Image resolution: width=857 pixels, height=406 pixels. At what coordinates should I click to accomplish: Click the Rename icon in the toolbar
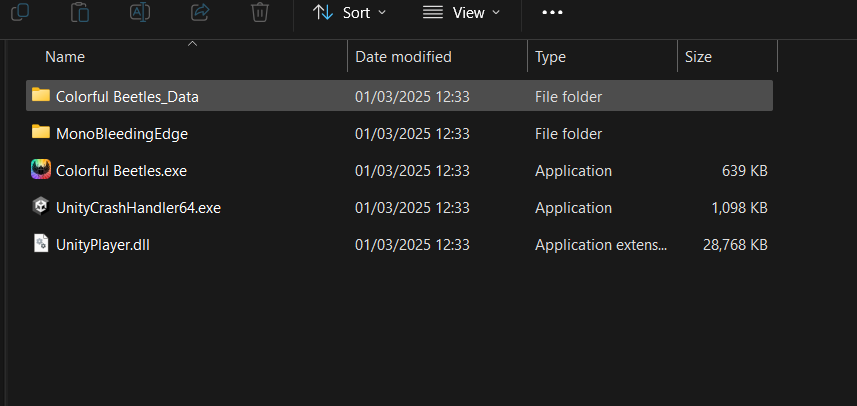(140, 11)
